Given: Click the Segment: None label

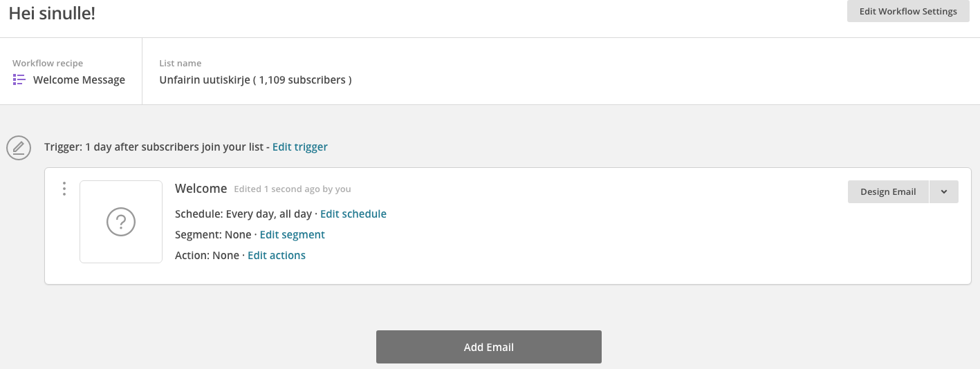Looking at the screenshot, I should (x=213, y=235).
